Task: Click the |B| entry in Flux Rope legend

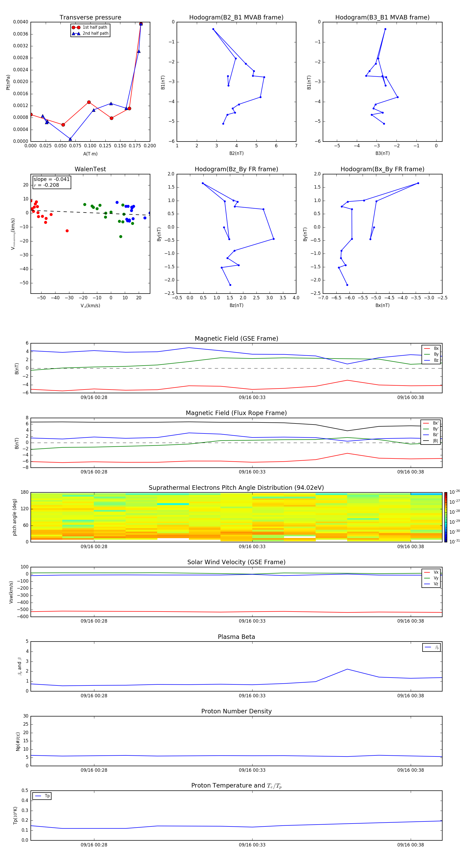Action: click(431, 441)
